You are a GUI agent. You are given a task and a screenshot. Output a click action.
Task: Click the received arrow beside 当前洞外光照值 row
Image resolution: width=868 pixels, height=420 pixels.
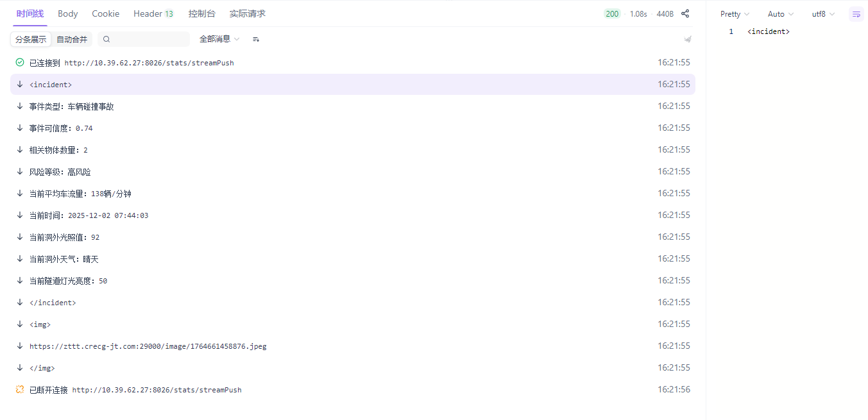20,237
